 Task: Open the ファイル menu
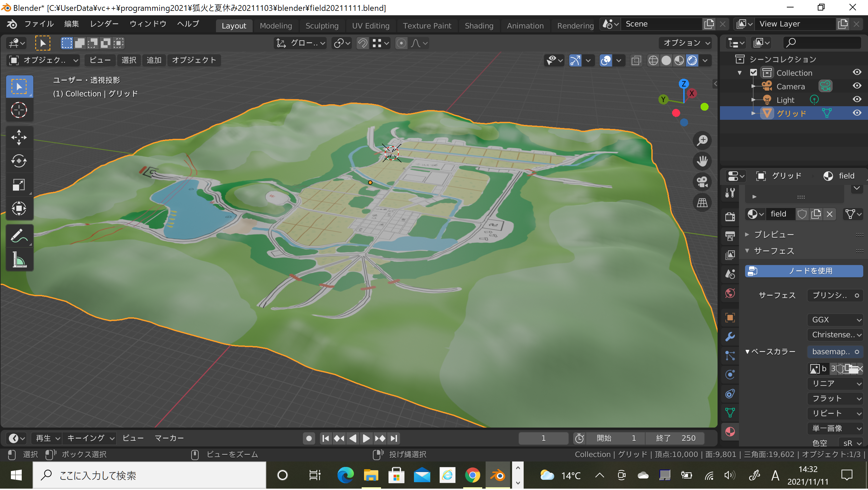pos(39,24)
